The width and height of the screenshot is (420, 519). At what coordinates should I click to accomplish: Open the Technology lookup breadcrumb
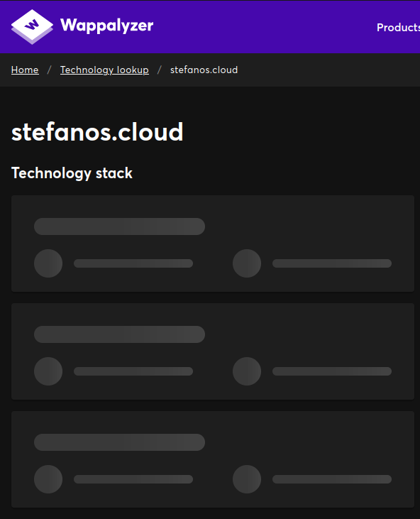[x=104, y=70]
